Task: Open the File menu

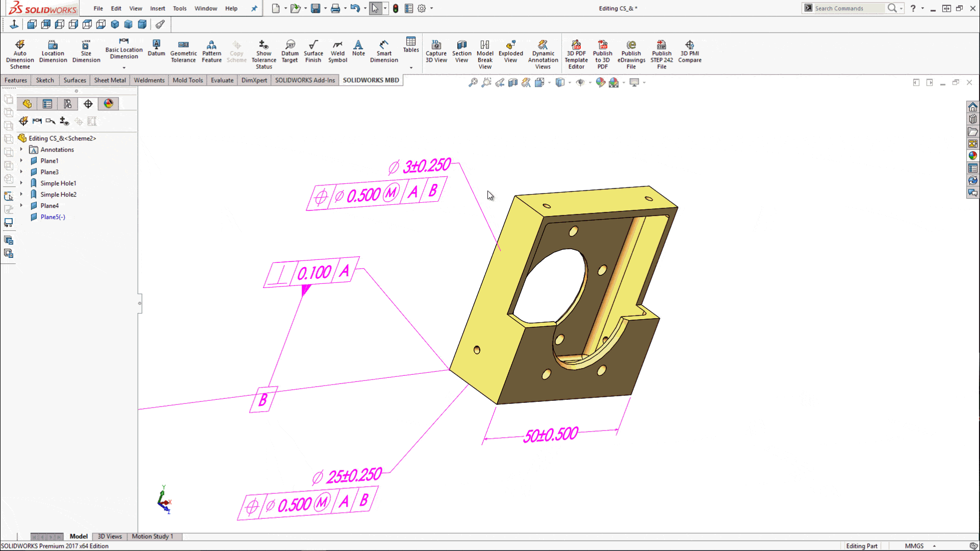Action: tap(98, 8)
